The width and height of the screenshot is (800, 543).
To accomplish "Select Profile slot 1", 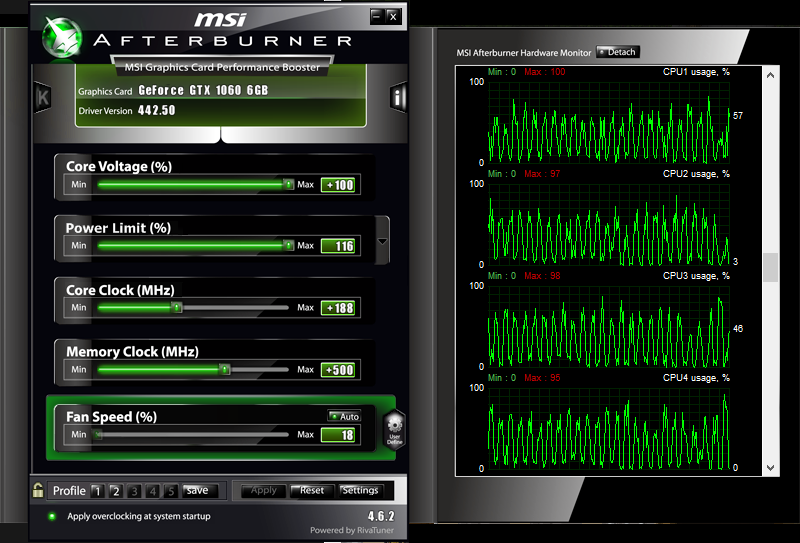I will click(97, 491).
